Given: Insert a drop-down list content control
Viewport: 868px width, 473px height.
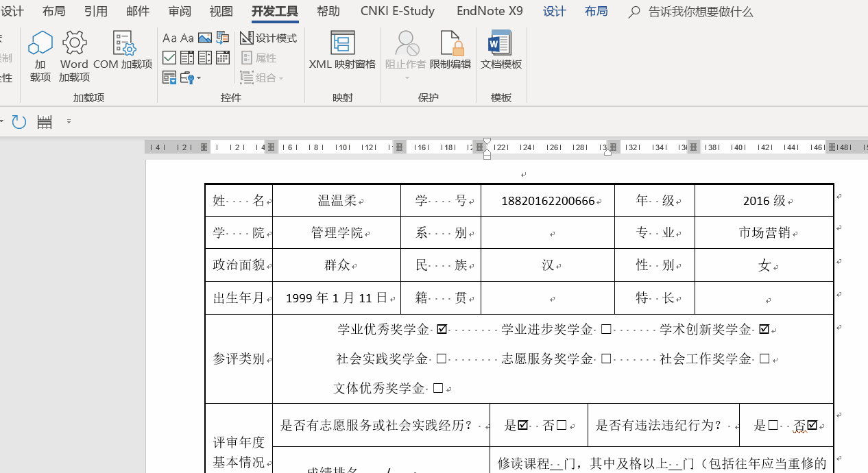Looking at the screenshot, I should [x=205, y=58].
